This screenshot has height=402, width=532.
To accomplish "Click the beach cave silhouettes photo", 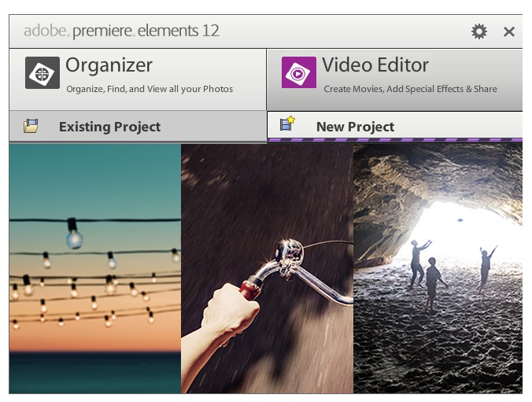I will [x=438, y=269].
